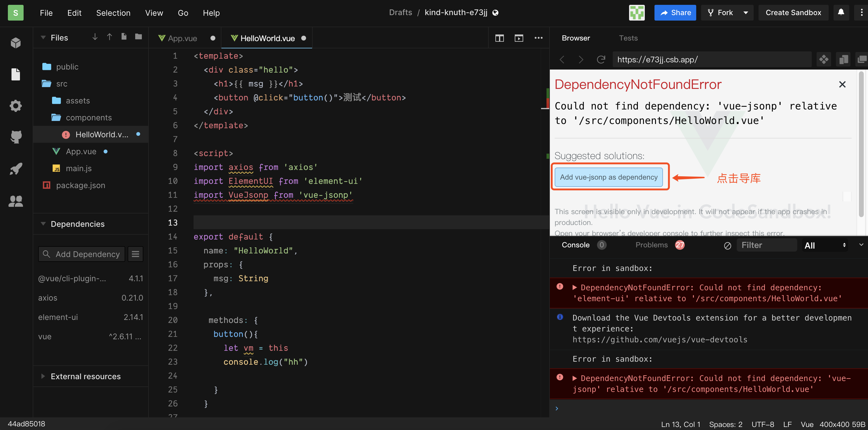Open the GitHub panel in sidebar
Image resolution: width=868 pixels, height=430 pixels.
(16, 137)
